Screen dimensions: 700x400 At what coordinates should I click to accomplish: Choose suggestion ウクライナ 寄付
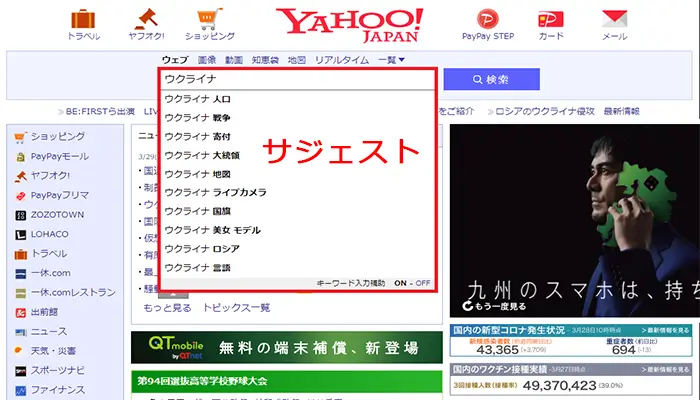(297, 137)
